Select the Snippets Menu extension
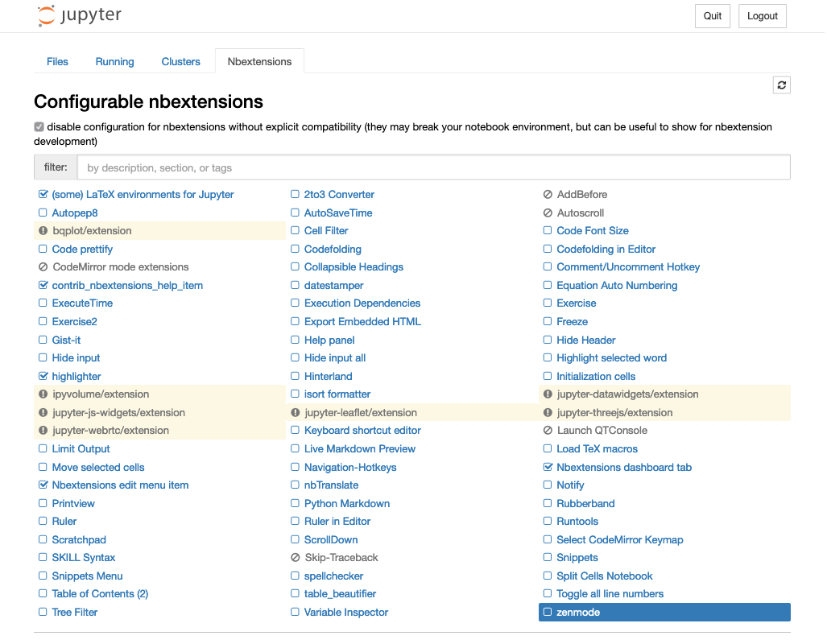 click(87, 576)
